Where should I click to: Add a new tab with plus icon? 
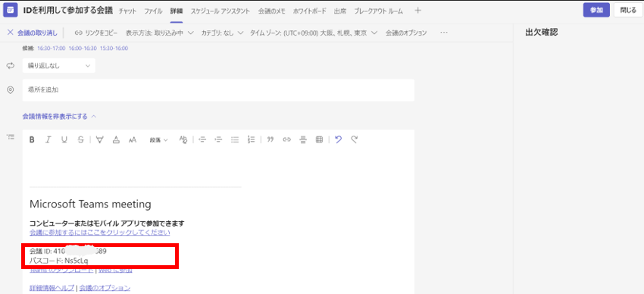pos(417,11)
